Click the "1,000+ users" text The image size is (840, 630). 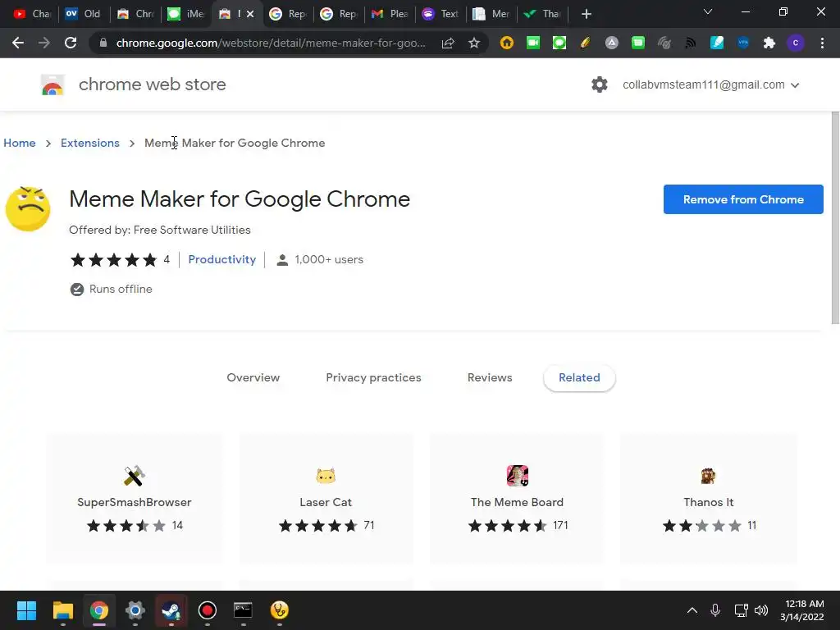point(329,260)
